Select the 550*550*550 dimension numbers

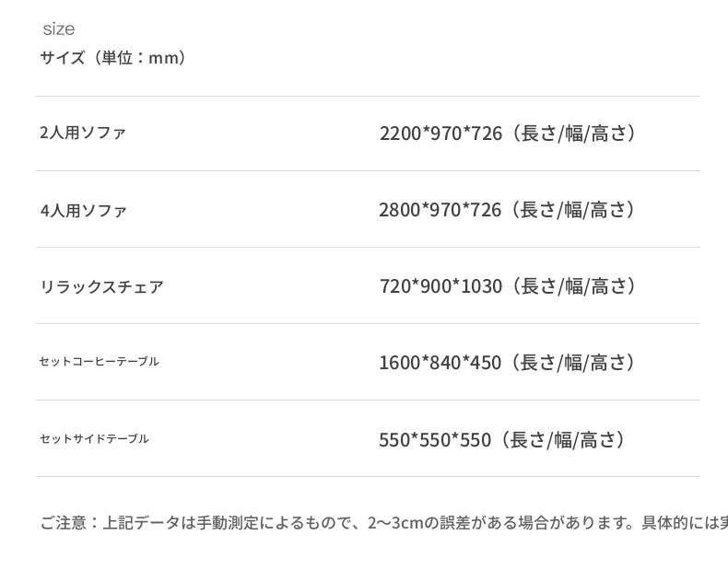click(435, 440)
